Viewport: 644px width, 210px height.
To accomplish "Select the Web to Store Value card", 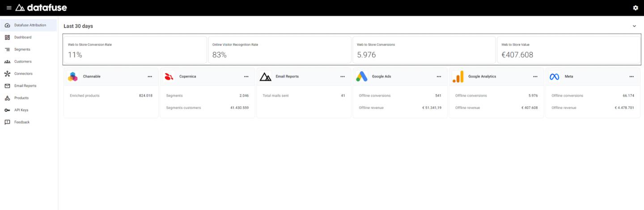I will (568, 50).
